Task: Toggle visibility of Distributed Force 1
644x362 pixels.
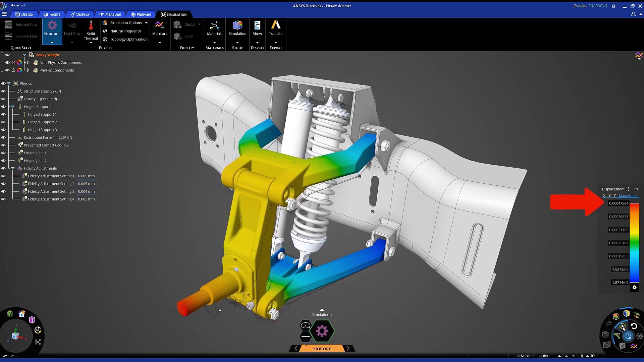Action: (3, 137)
